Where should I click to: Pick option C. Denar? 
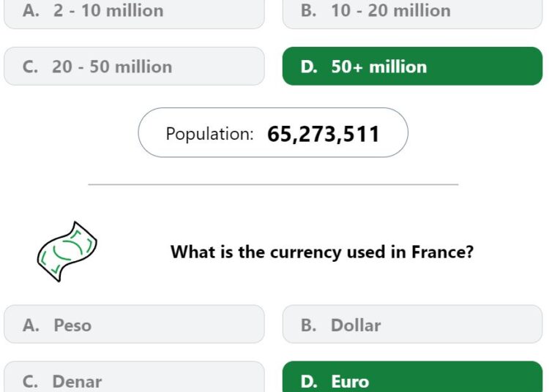[x=134, y=377]
